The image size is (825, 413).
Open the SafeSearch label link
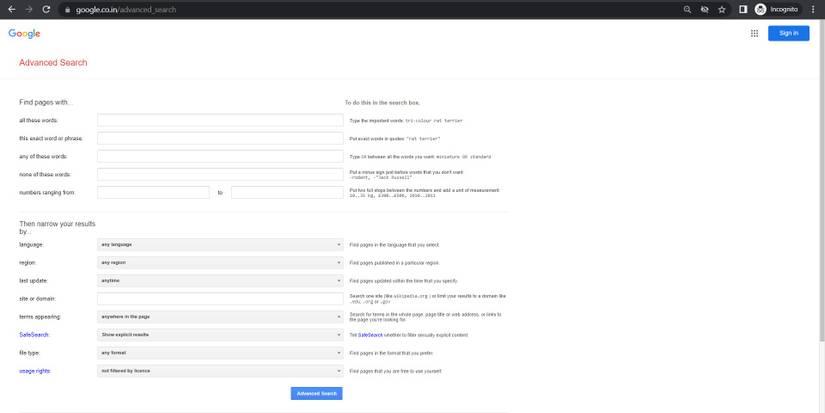[x=34, y=335]
